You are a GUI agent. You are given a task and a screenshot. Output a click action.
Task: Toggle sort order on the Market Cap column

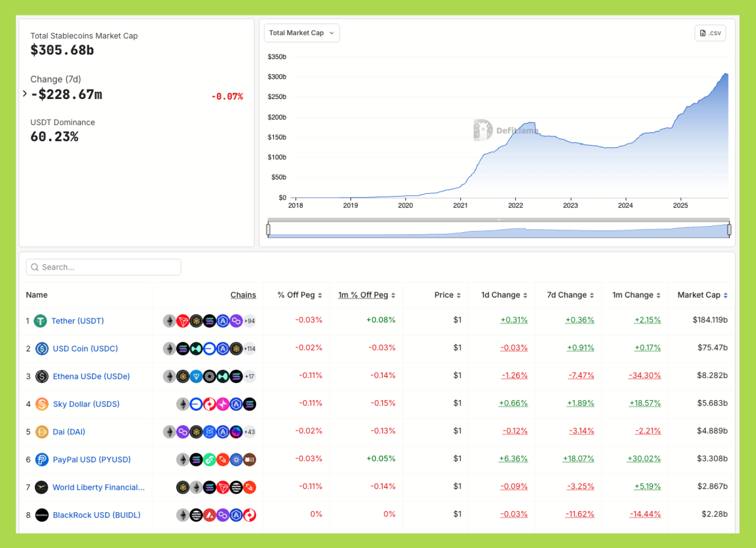click(x=725, y=294)
